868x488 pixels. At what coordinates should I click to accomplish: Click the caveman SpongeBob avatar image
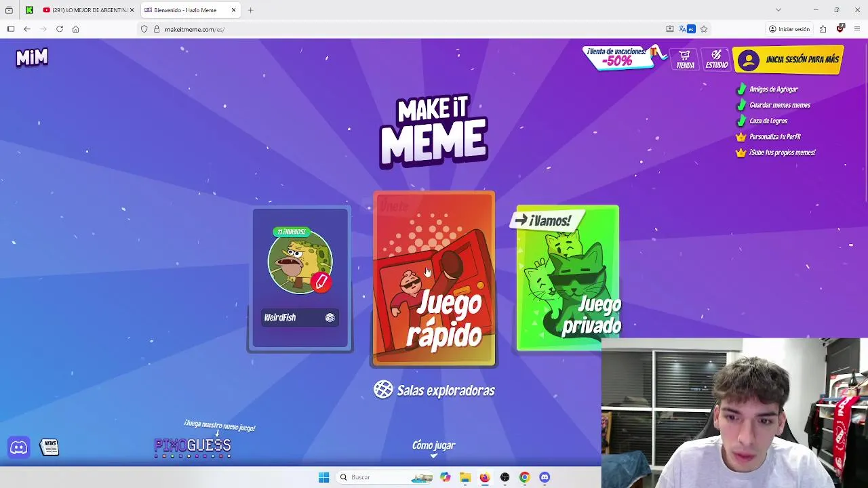pyautogui.click(x=300, y=262)
